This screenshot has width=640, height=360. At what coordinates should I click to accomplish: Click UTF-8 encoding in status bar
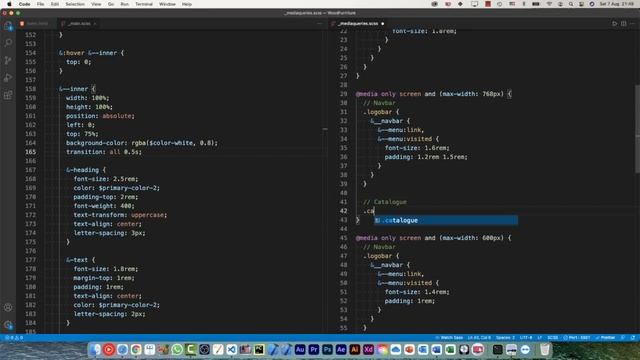(x=526, y=338)
